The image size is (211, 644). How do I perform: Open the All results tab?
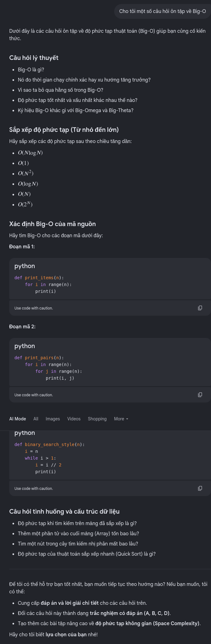(36, 419)
